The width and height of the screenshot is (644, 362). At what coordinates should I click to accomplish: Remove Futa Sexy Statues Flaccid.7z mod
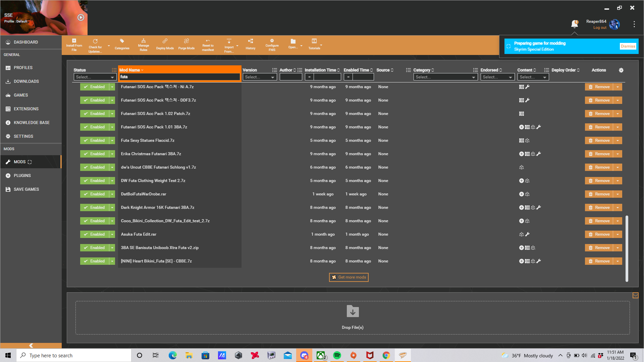point(599,140)
